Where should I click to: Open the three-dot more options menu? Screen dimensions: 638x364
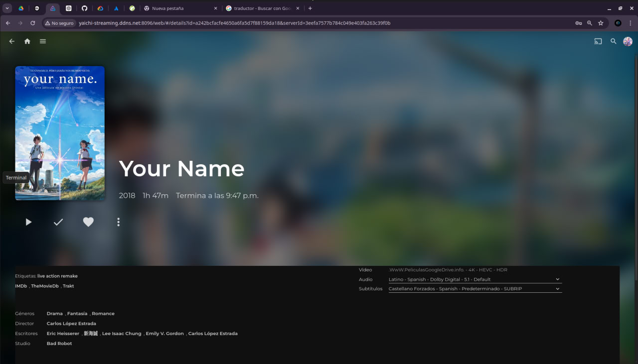[118, 222]
